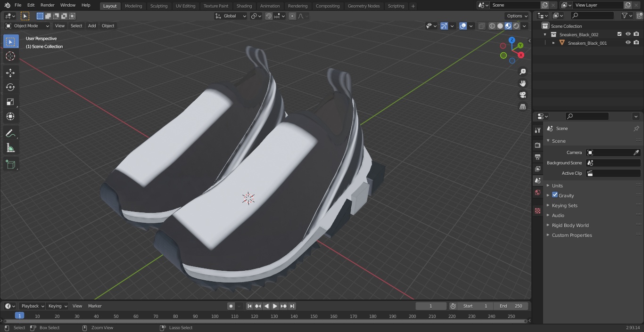Screen dimensions: 644x332
Task: Switch to rendered shading mode
Action: [x=516, y=26]
